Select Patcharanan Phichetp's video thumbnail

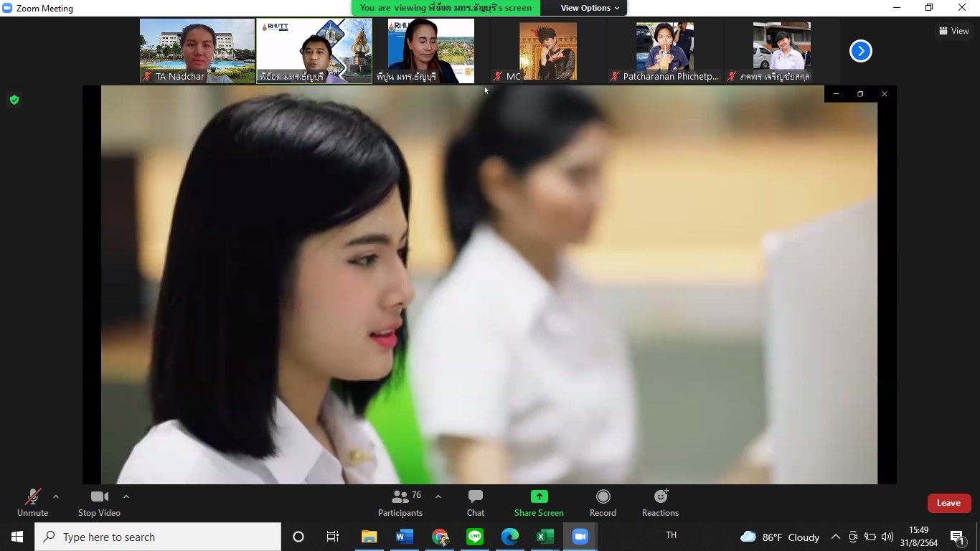click(664, 50)
